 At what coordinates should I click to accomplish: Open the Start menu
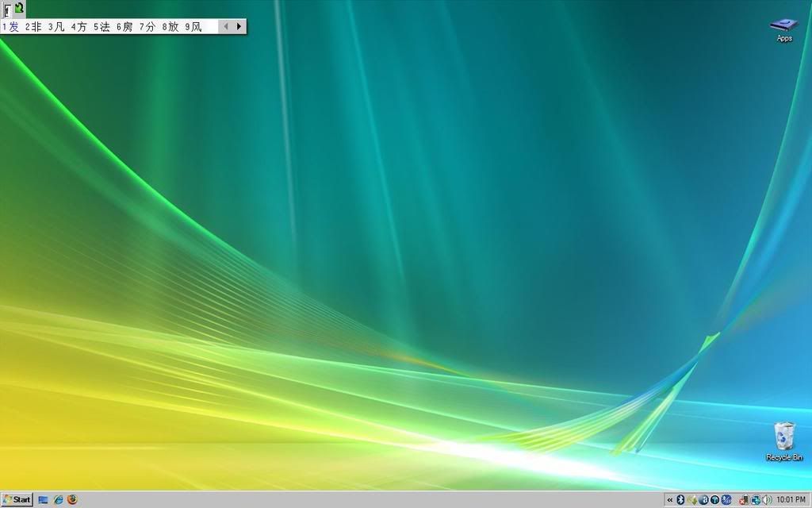pyautogui.click(x=17, y=500)
